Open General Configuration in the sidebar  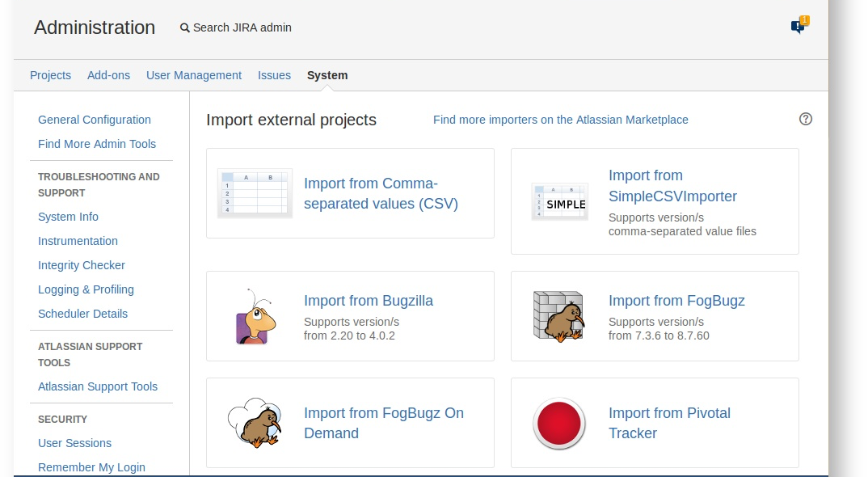click(x=95, y=120)
